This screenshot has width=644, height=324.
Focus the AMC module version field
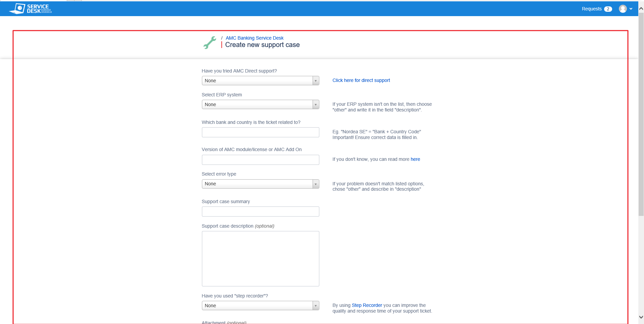[x=260, y=160]
